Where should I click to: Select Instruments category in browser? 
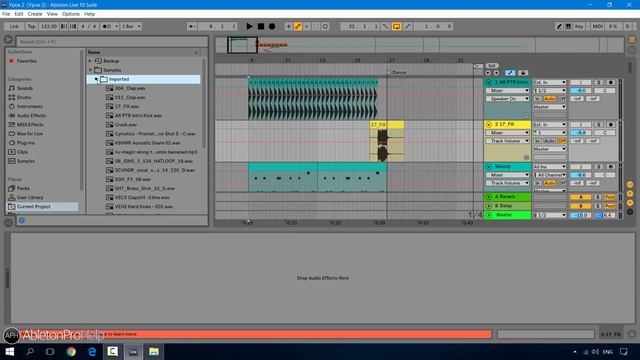click(x=29, y=106)
